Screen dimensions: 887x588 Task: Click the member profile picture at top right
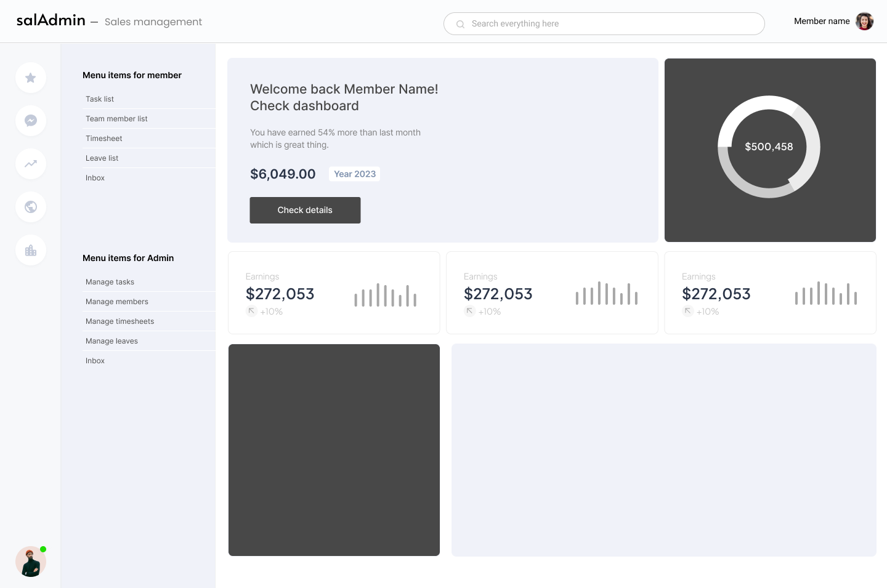[864, 21]
